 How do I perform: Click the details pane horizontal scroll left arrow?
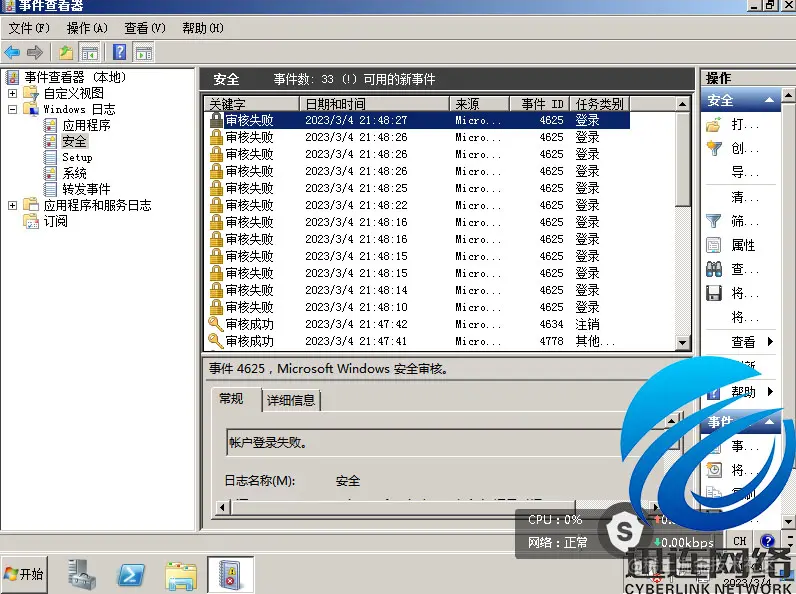222,507
